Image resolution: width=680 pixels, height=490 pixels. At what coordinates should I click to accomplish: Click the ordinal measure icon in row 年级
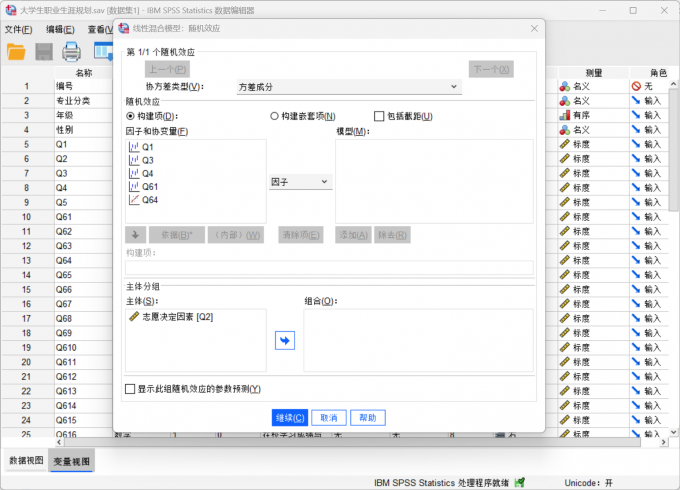[565, 115]
